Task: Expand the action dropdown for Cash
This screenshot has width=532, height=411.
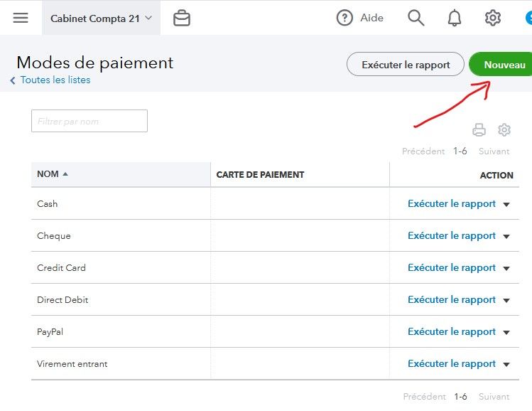Action: [506, 205]
